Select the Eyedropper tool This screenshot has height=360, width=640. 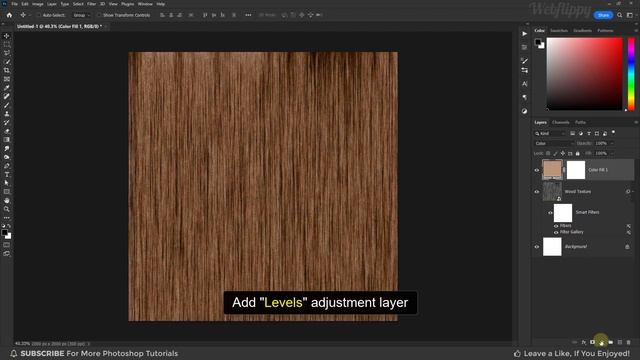7,88
